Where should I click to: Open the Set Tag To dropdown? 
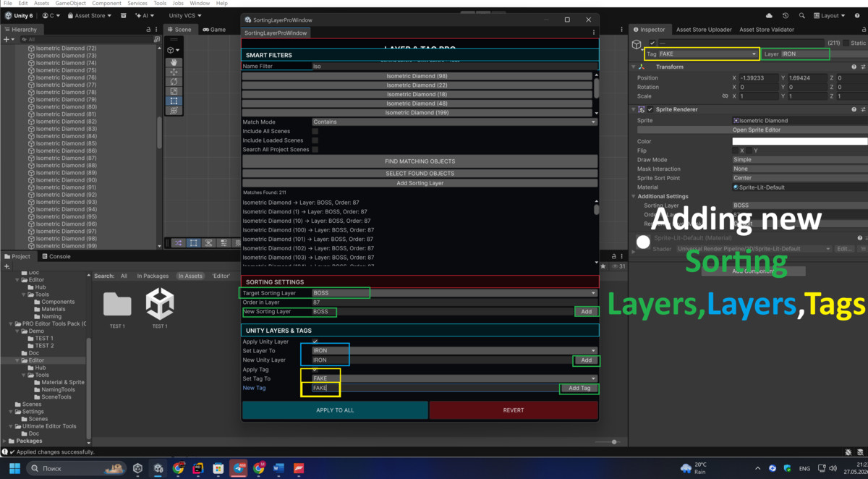(454, 378)
